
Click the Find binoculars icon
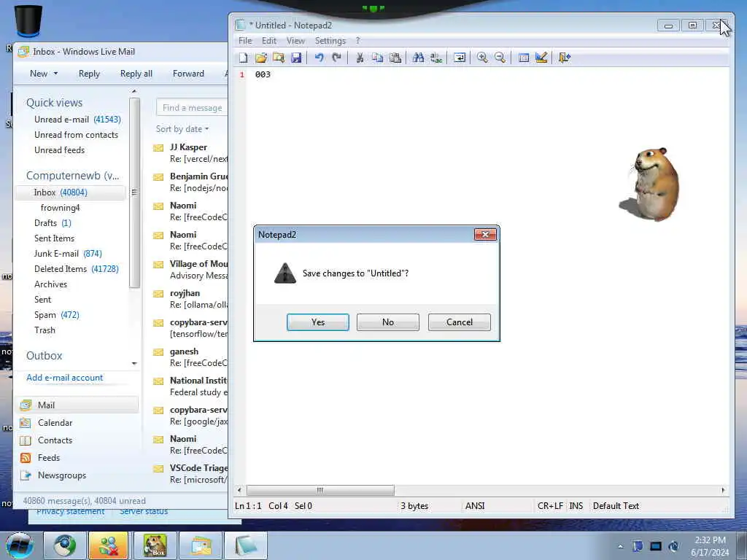pyautogui.click(x=418, y=58)
